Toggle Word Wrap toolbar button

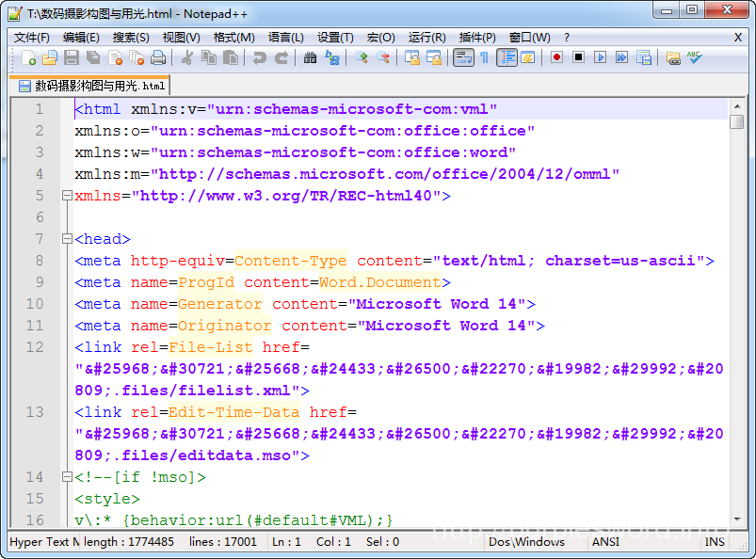tap(463, 58)
